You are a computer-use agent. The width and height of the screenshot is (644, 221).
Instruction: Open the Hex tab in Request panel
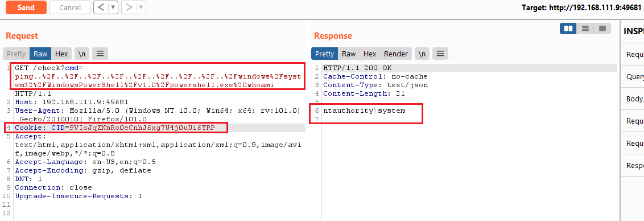[61, 54]
